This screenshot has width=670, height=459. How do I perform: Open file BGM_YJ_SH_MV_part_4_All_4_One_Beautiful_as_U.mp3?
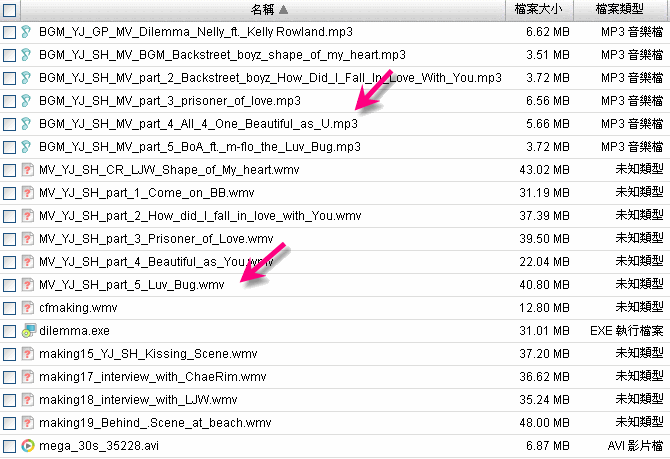coord(198,124)
